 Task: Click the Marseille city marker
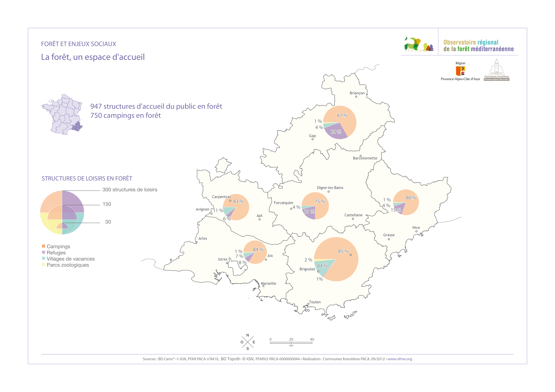263,286
